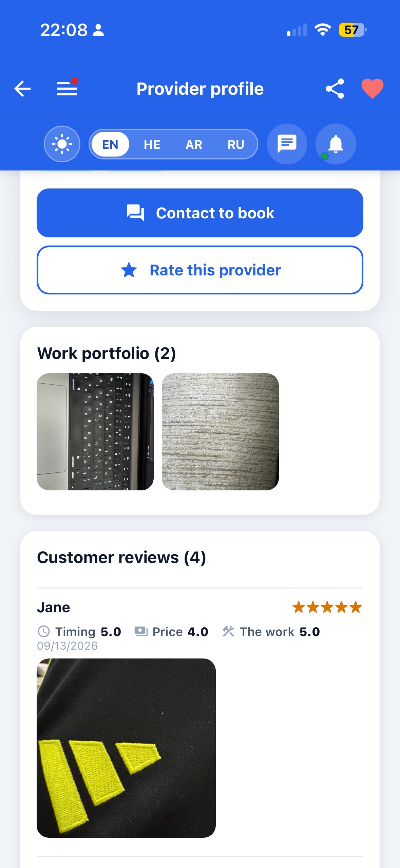Tap the Work portfolio (2) heading

107,354
